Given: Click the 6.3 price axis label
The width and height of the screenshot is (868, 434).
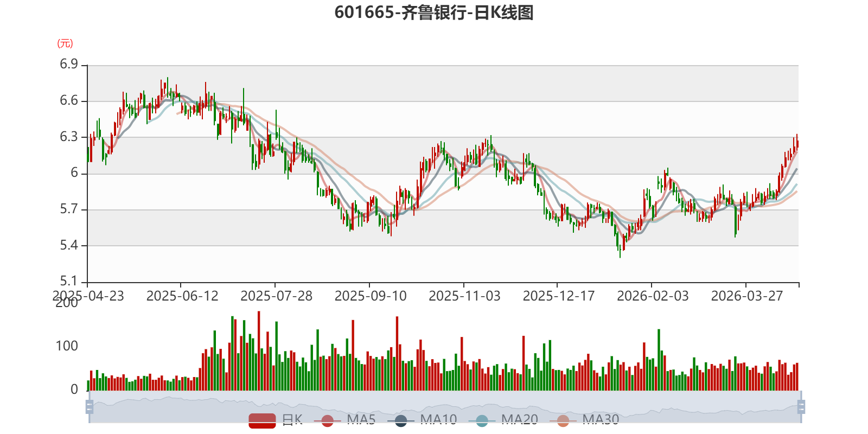Looking at the screenshot, I should 69,137.
